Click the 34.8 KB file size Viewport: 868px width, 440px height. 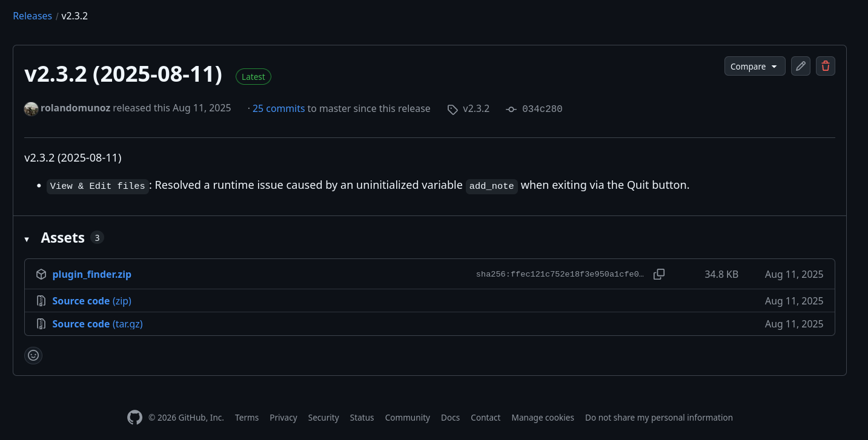coord(721,274)
